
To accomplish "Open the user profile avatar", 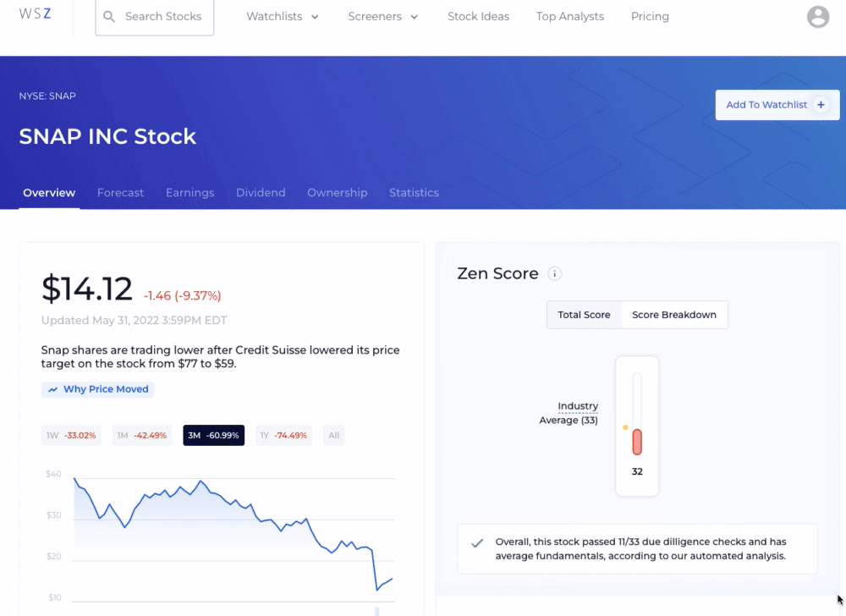I will [818, 17].
